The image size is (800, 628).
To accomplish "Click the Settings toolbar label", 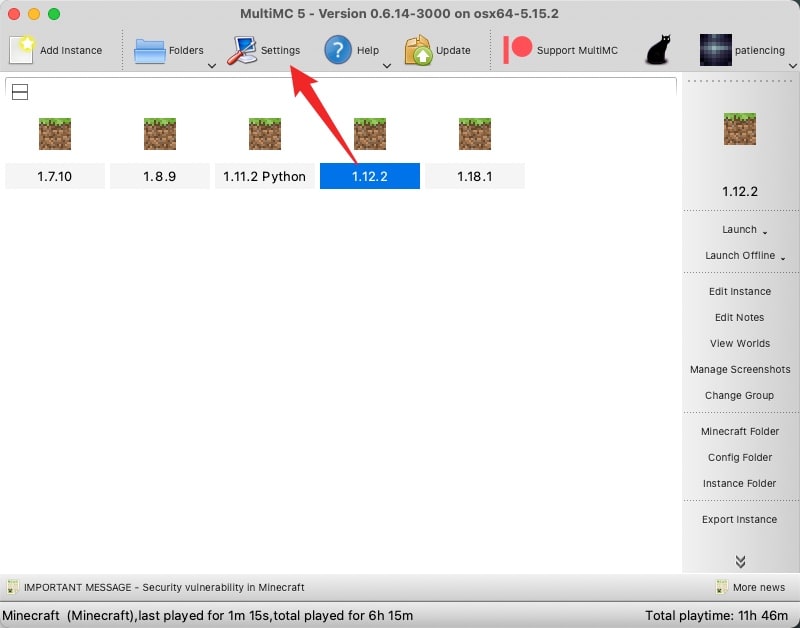I will pos(280,51).
